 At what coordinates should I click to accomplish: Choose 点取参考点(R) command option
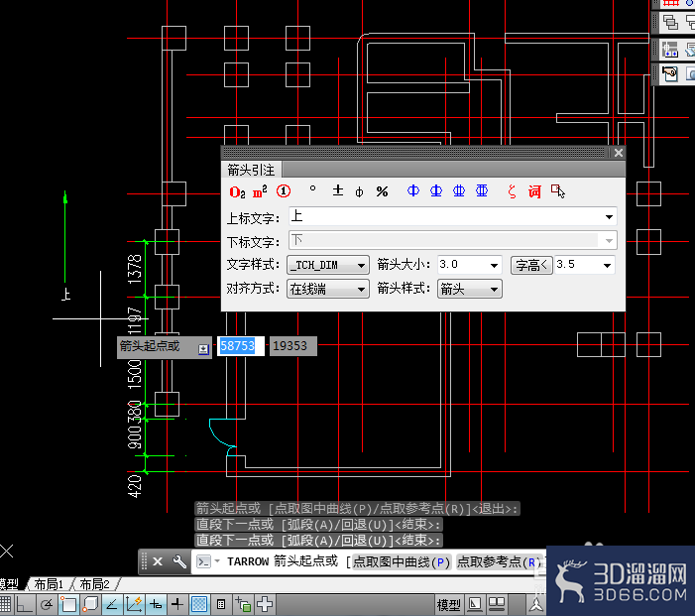(x=499, y=561)
